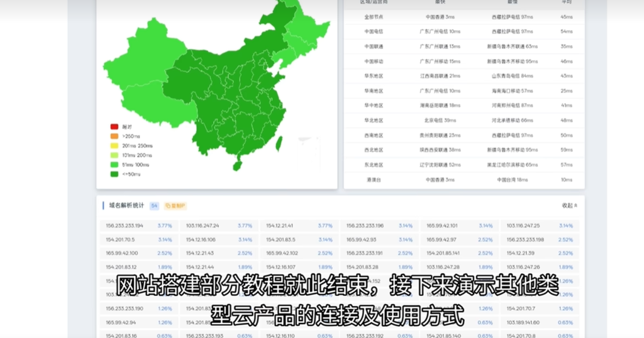Click the 华北地区 row label
644x338 pixels.
374,120
